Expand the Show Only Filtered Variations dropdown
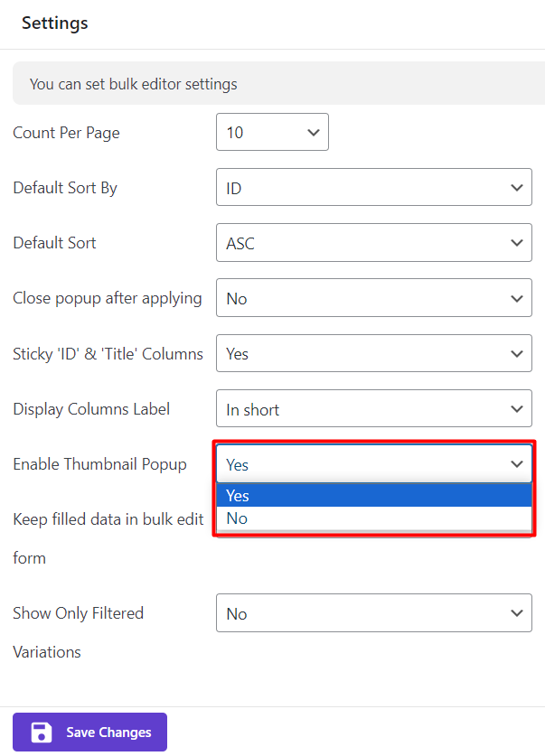 373,613
